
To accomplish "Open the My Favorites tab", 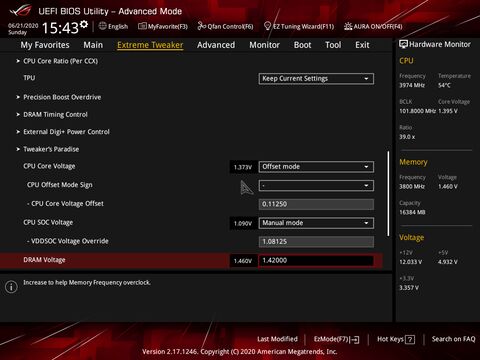I will [45, 45].
